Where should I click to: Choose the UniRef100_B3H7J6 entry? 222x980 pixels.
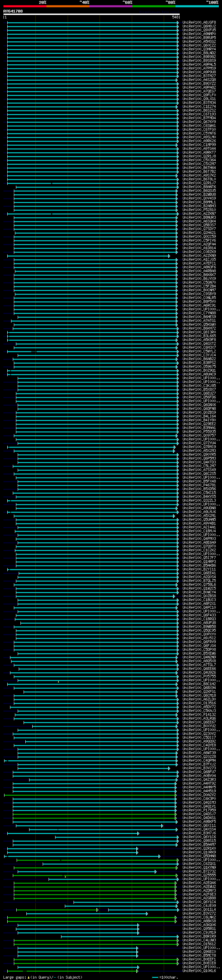pos(199,833)
